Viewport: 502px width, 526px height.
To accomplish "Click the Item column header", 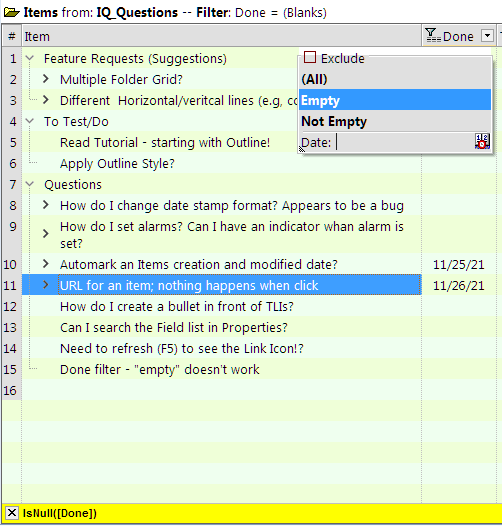I will [x=221, y=36].
